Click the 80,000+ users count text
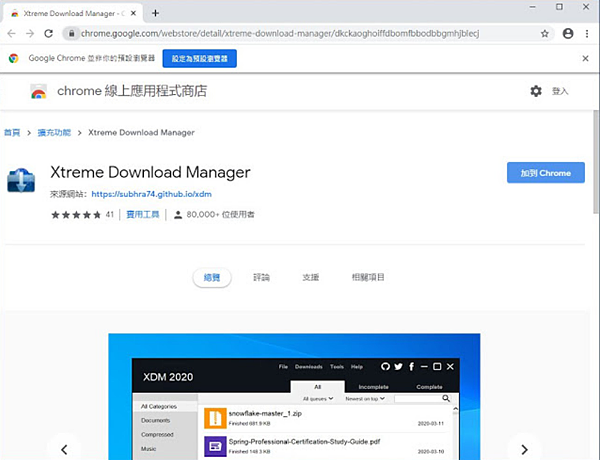This screenshot has height=460, width=600. [x=220, y=214]
